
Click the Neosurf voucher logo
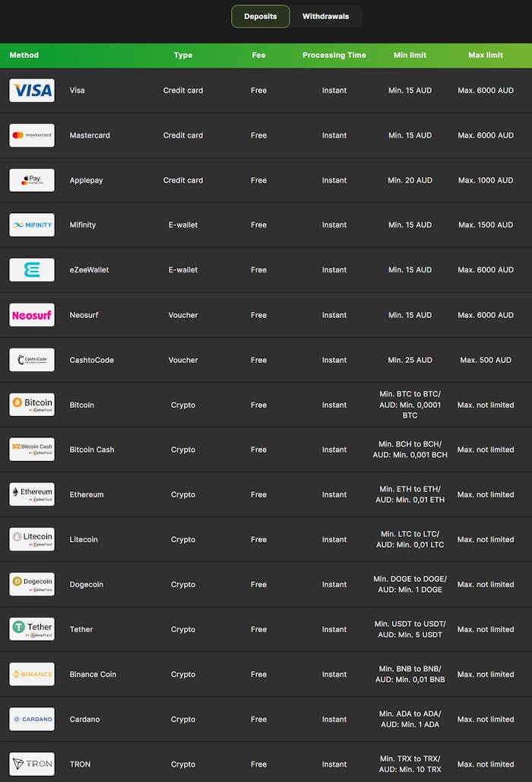31,314
